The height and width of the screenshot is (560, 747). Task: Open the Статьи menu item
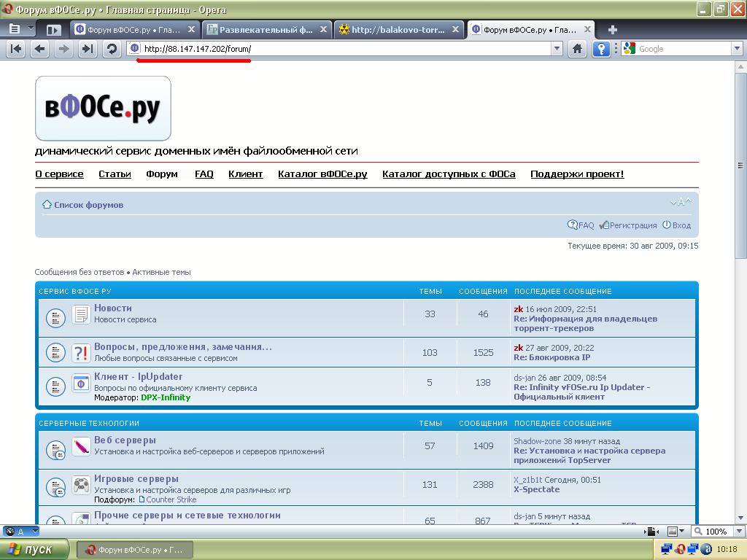coord(115,174)
